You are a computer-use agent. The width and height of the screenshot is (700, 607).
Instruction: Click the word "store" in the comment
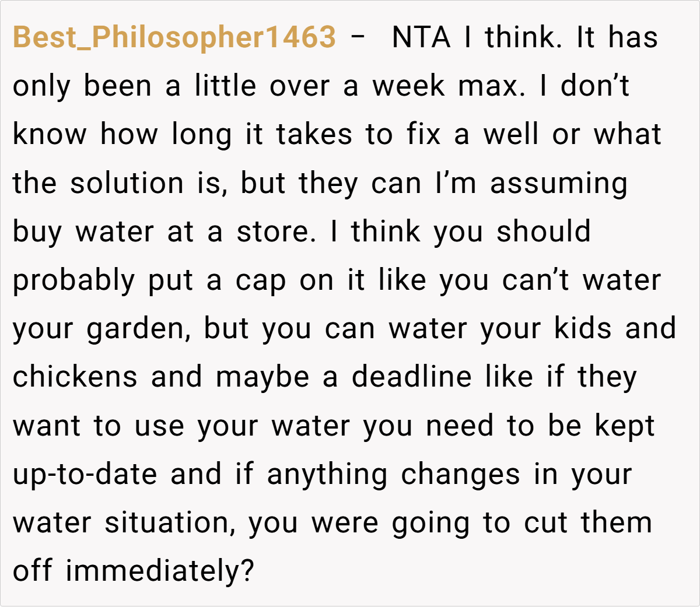[x=272, y=232]
